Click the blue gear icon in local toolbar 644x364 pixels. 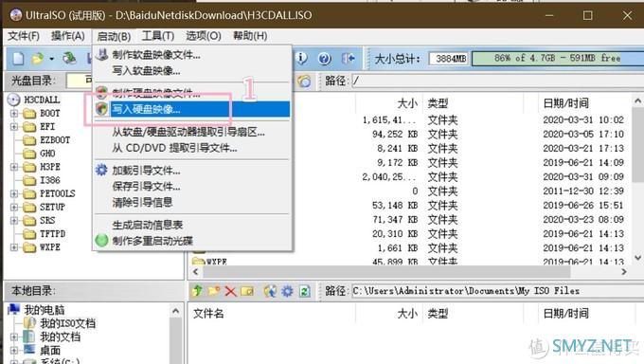click(287, 291)
